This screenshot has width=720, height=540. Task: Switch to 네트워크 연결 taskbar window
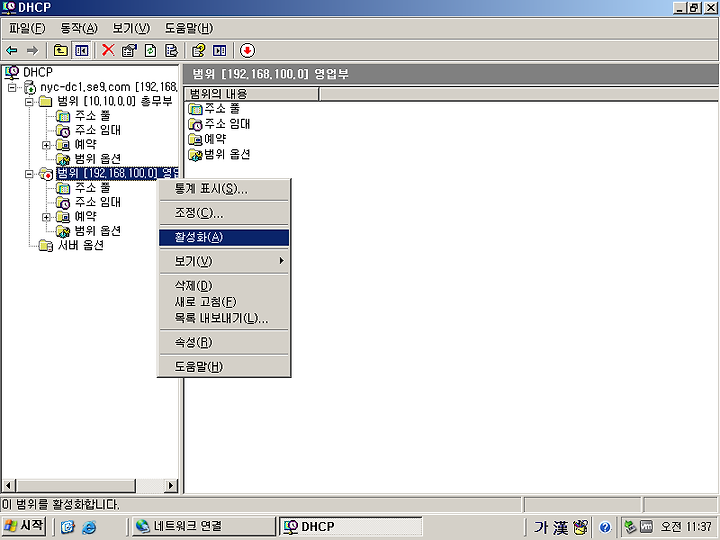[x=204, y=526]
